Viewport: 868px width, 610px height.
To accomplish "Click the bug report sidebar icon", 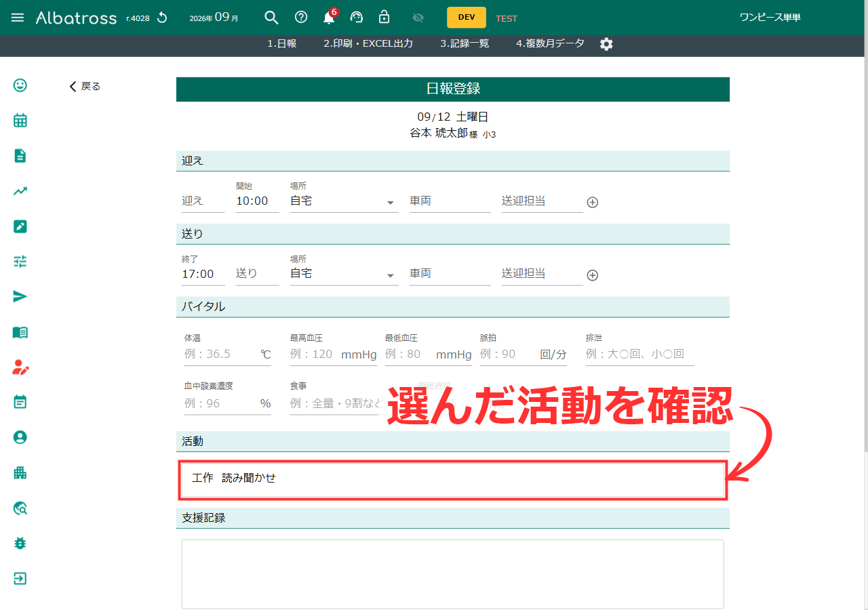I will point(20,544).
